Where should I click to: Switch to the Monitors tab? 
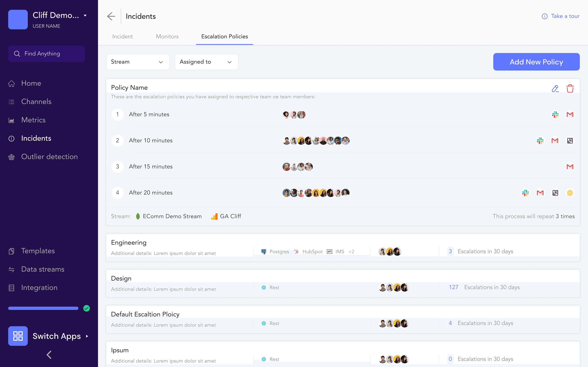pyautogui.click(x=167, y=36)
